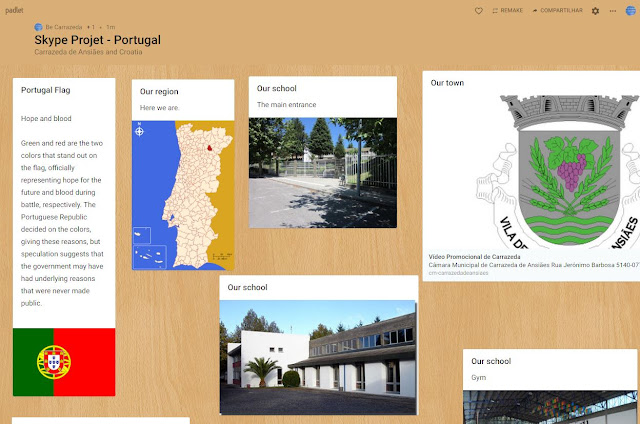Click the padlet logo
The height and width of the screenshot is (424, 640).
tap(14, 10)
